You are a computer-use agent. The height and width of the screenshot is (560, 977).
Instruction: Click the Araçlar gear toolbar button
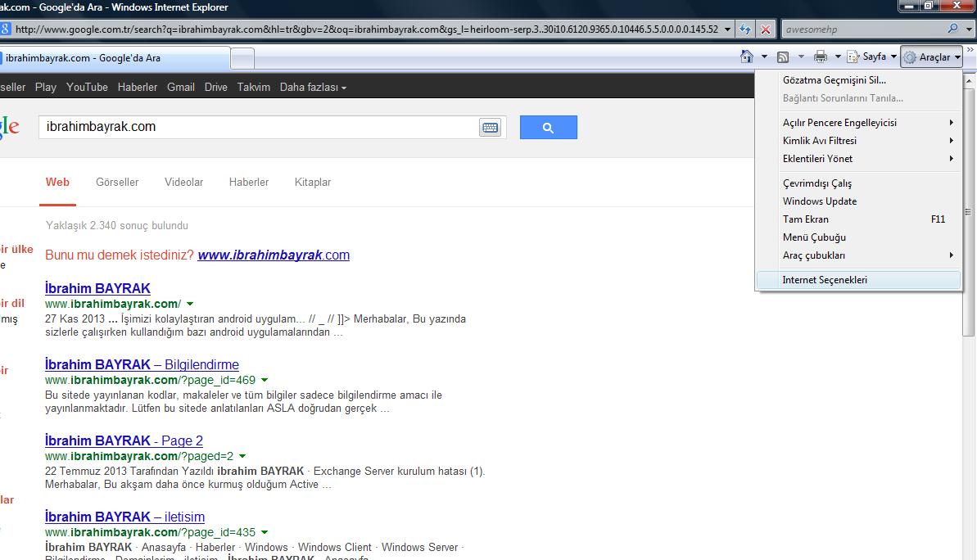[931, 57]
